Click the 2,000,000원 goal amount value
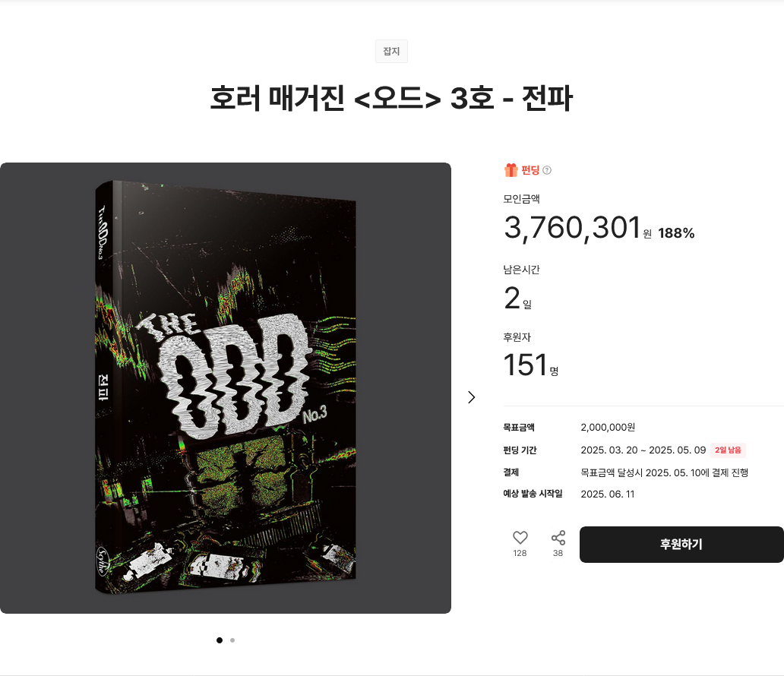 pos(608,428)
